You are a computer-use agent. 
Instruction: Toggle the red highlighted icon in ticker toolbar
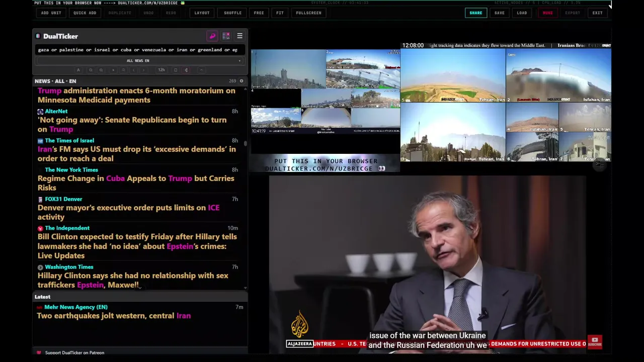[x=186, y=70]
